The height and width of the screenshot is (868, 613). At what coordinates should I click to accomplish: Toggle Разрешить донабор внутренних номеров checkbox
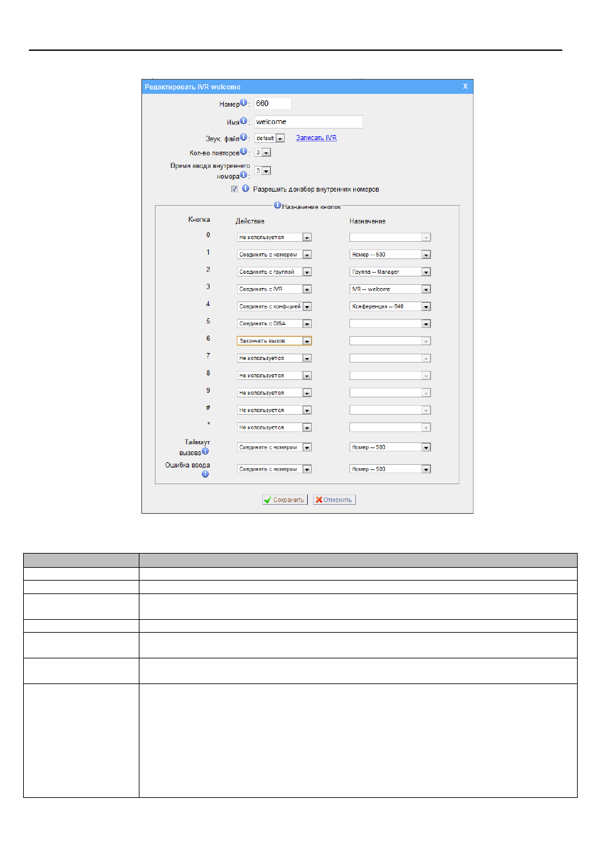pos(235,189)
